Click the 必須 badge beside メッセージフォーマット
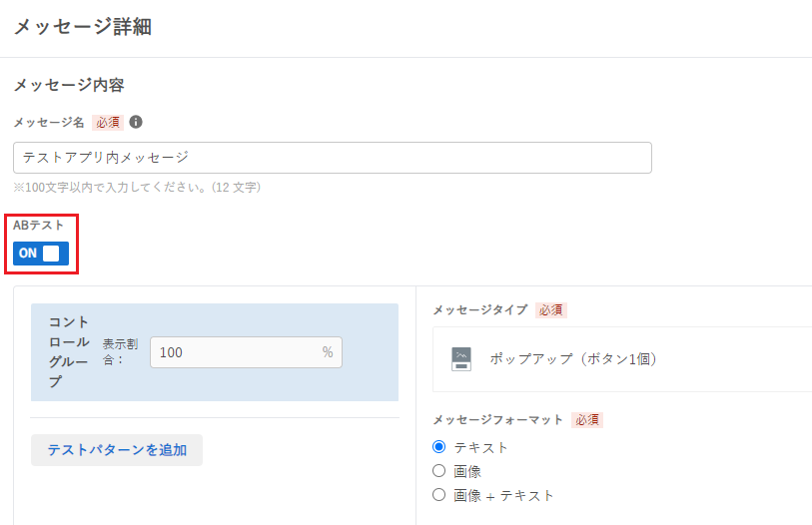 (587, 420)
